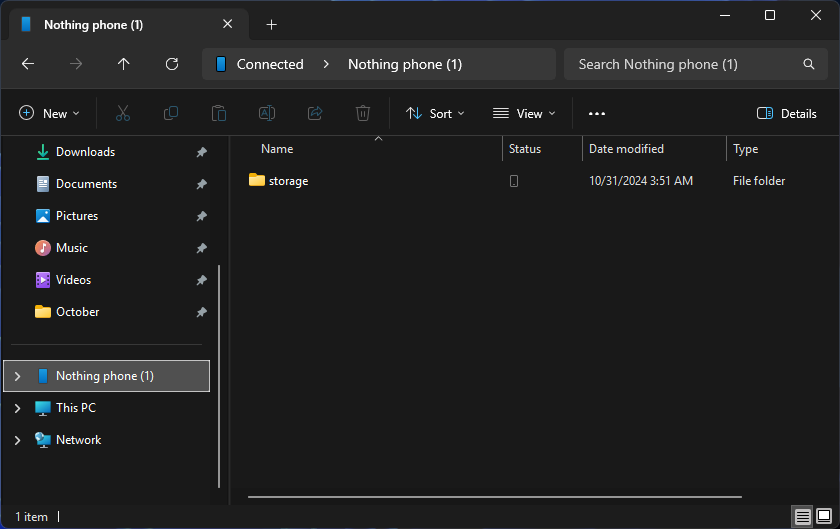Expand the This PC tree node
840x529 pixels.
coord(17,408)
